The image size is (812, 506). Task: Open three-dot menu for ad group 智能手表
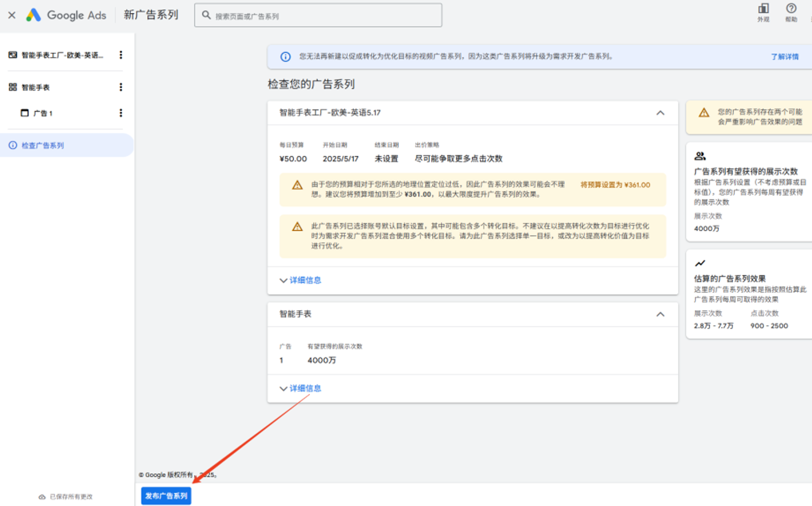tap(121, 87)
